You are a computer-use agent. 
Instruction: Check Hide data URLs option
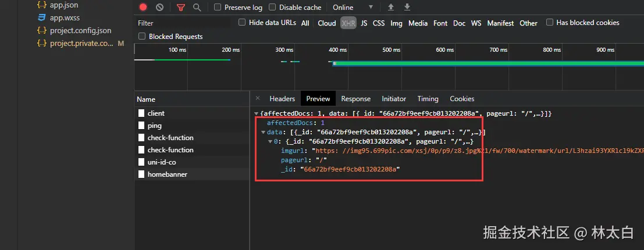[x=242, y=22]
